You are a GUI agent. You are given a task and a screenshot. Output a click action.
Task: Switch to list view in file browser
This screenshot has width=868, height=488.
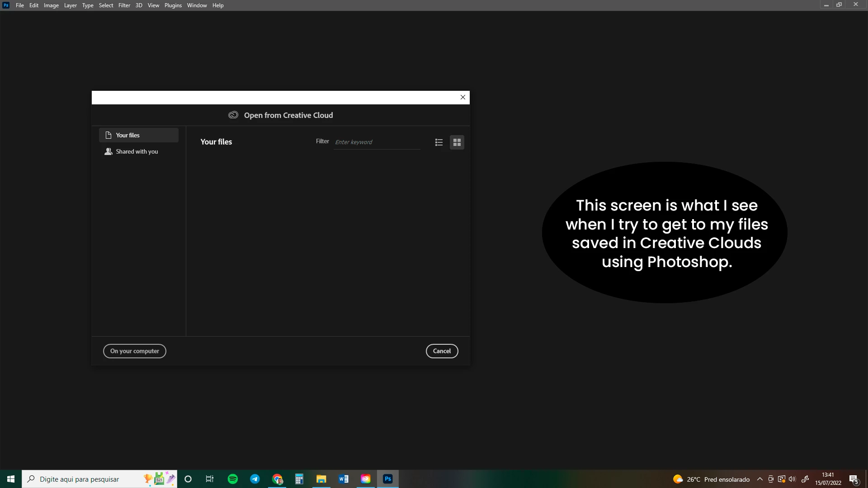coord(439,142)
